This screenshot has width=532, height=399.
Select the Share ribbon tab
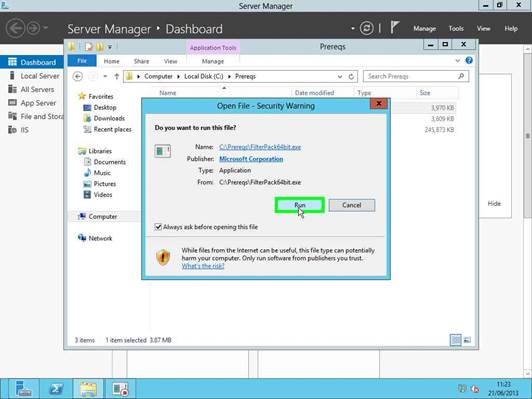(x=141, y=61)
